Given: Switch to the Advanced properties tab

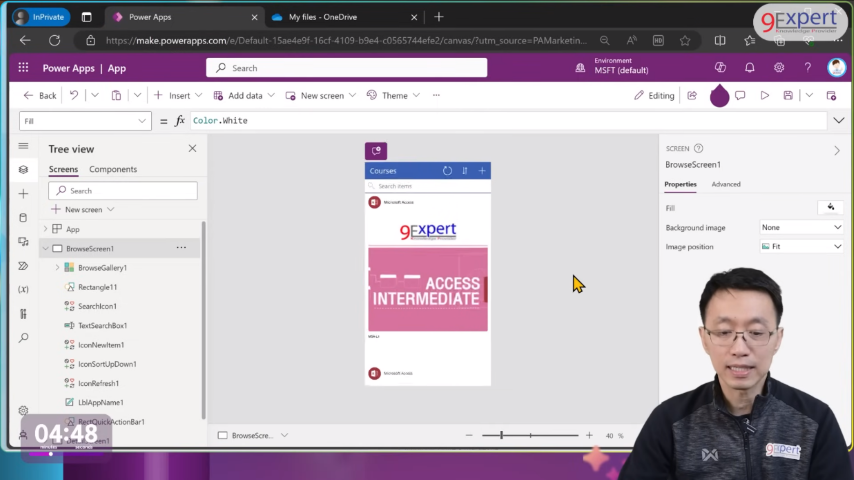Looking at the screenshot, I should [726, 184].
